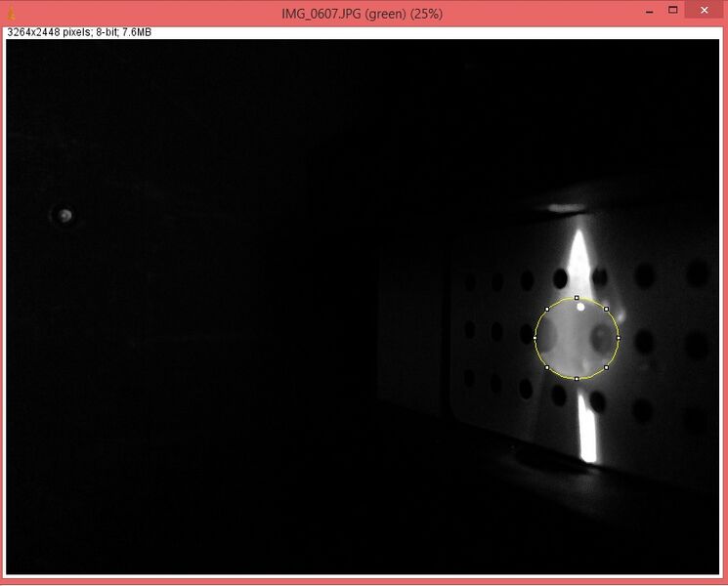Click the upper-left handle of the oval selection
The height and width of the screenshot is (586, 728).
pos(547,309)
